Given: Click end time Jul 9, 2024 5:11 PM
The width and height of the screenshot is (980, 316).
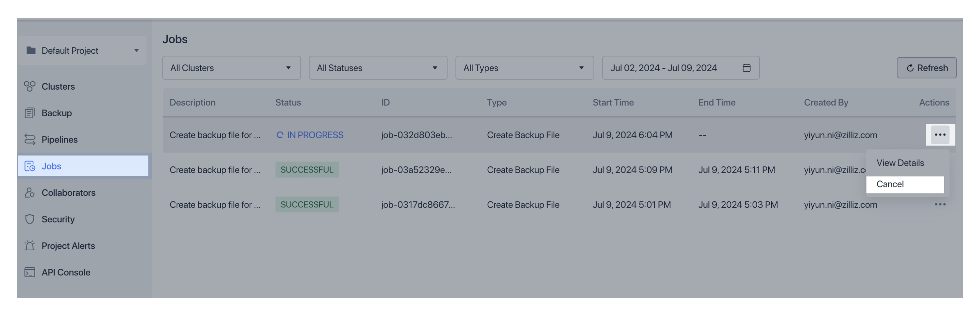Looking at the screenshot, I should [737, 170].
